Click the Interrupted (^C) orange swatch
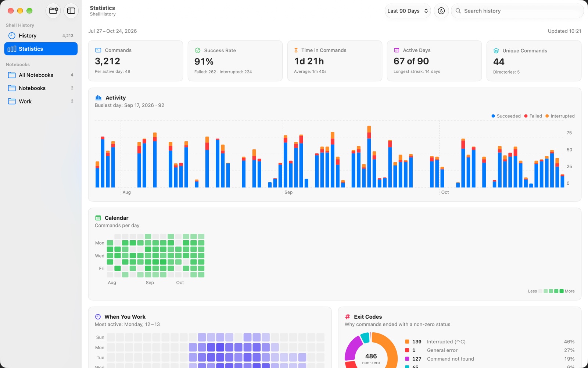Viewport: 588px width, 368px height. coord(407,342)
